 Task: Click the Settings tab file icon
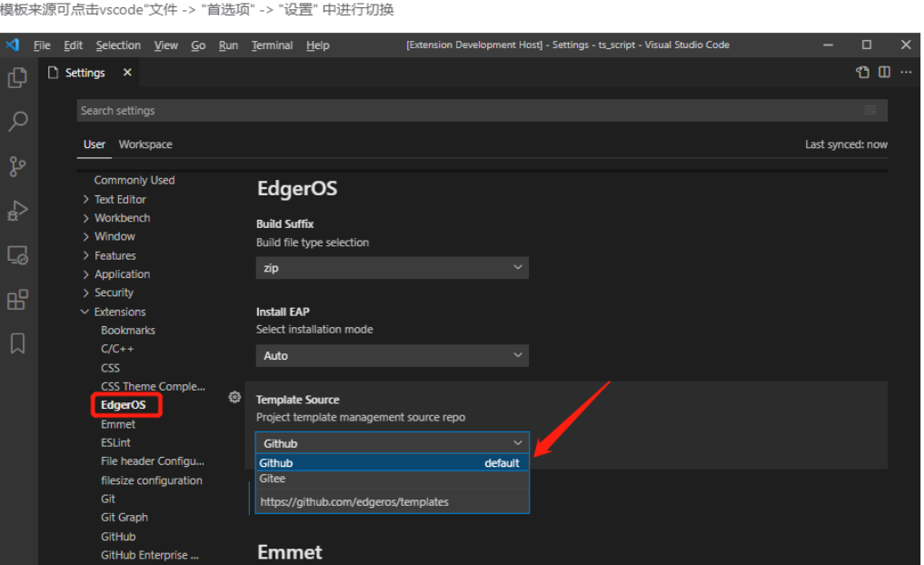[x=53, y=73]
